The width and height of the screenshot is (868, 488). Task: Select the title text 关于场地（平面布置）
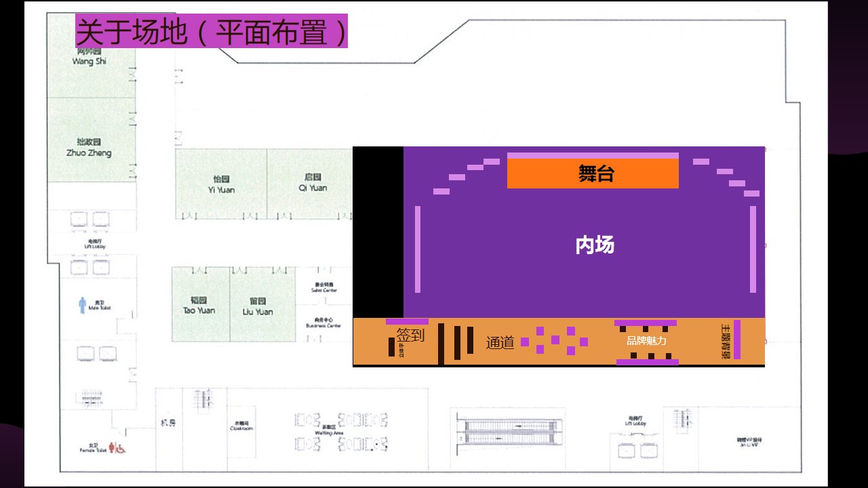212,31
